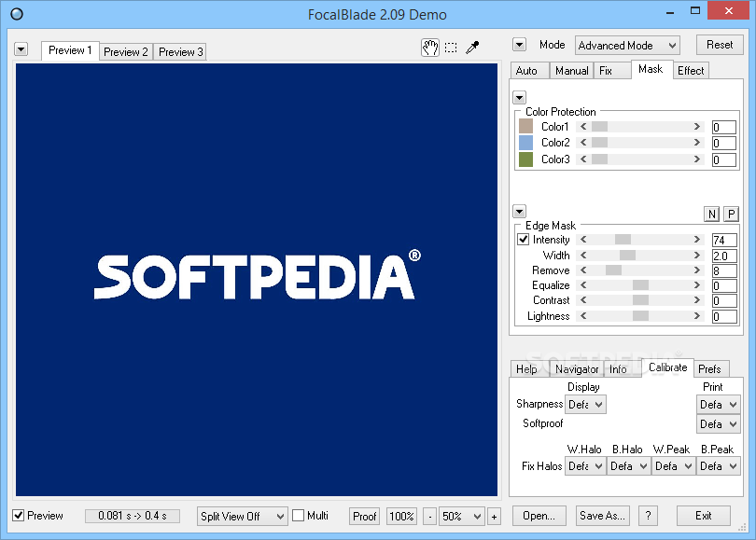Increase Intensity with right arrow

pos(696,240)
